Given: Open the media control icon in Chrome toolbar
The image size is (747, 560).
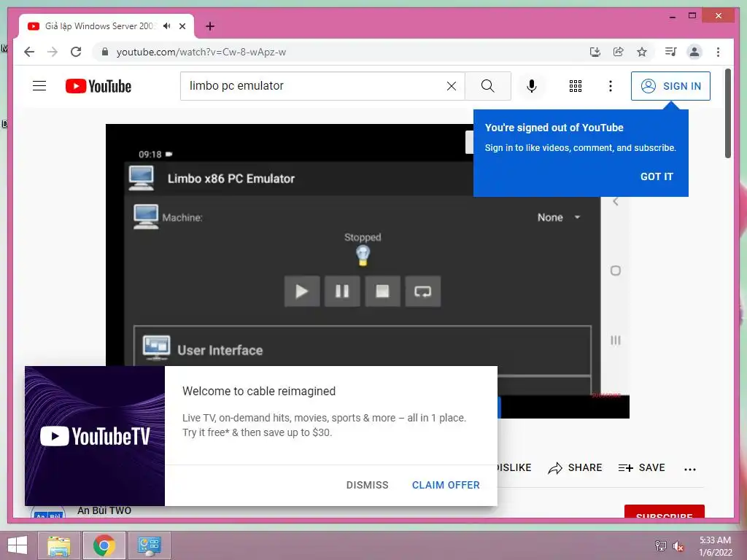Looking at the screenshot, I should point(671,52).
